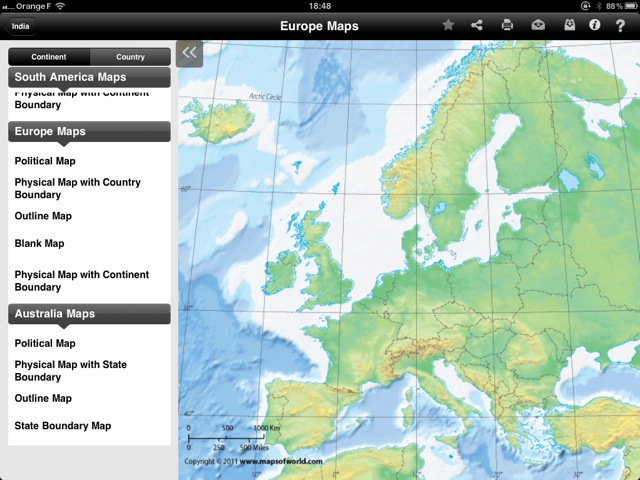Choose State Boundary Map under Australia
Screen dimensions: 640x480
[62, 426]
